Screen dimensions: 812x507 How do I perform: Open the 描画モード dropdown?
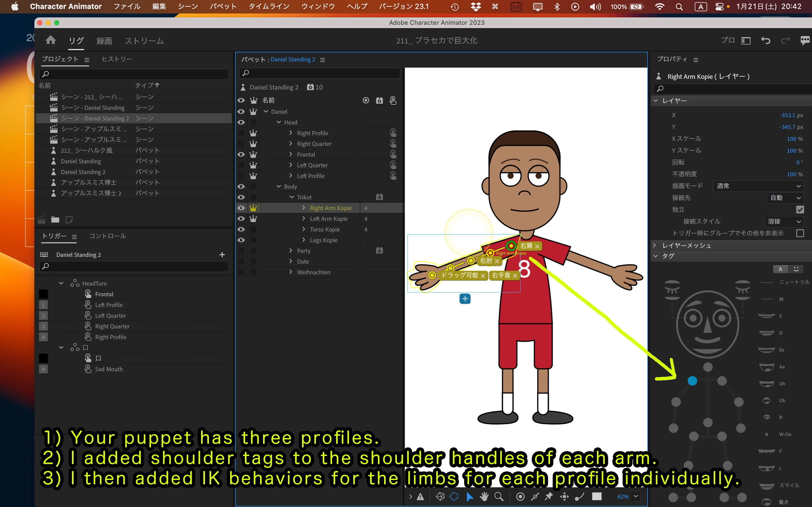pyautogui.click(x=758, y=186)
